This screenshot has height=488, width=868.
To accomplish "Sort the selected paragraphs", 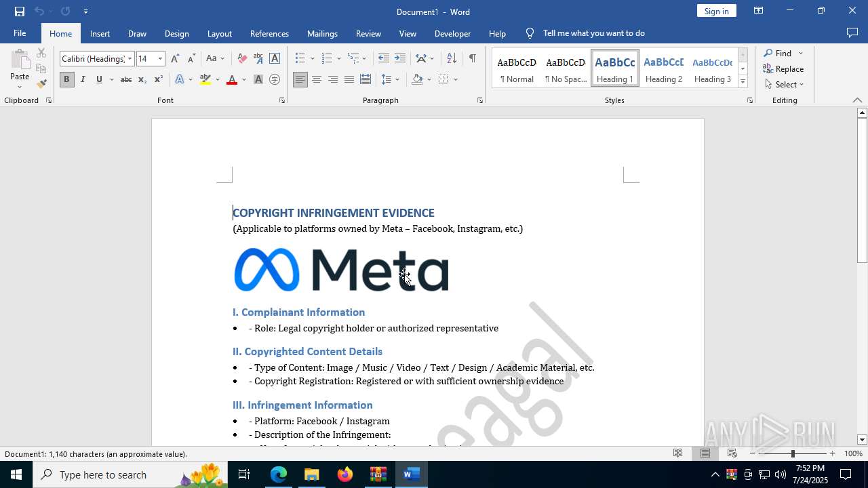I will point(452,59).
